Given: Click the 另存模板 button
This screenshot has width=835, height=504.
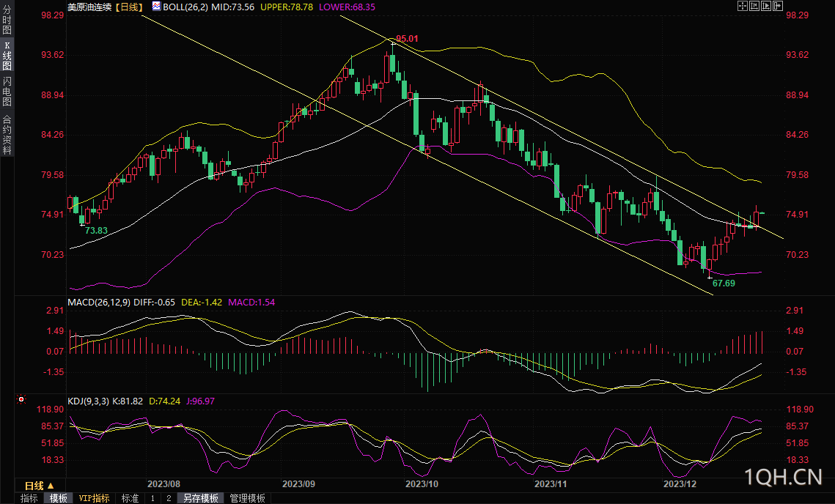Looking at the screenshot, I should coord(201,498).
